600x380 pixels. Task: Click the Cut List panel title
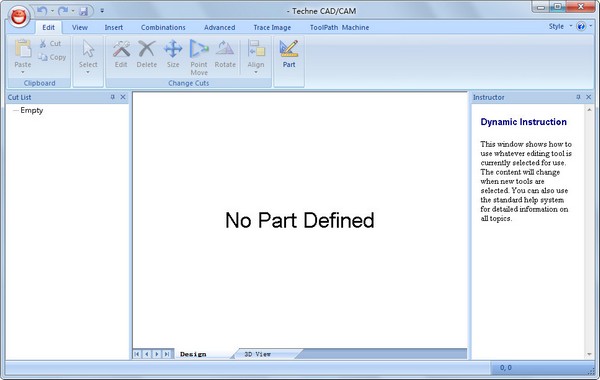(x=20, y=98)
